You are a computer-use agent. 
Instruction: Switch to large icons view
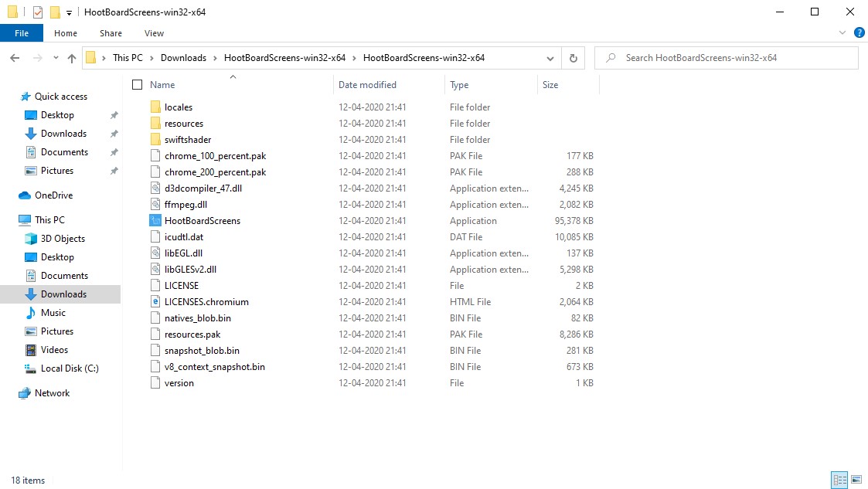[856, 480]
